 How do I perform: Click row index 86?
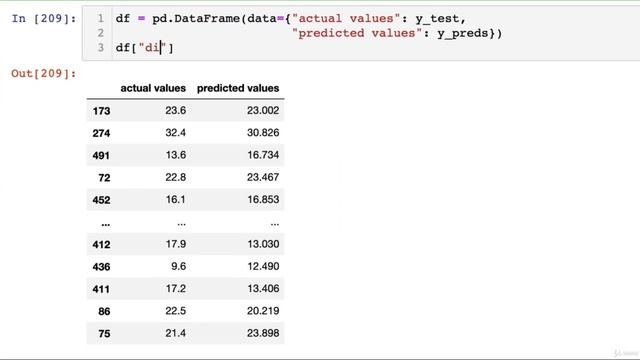click(x=104, y=311)
